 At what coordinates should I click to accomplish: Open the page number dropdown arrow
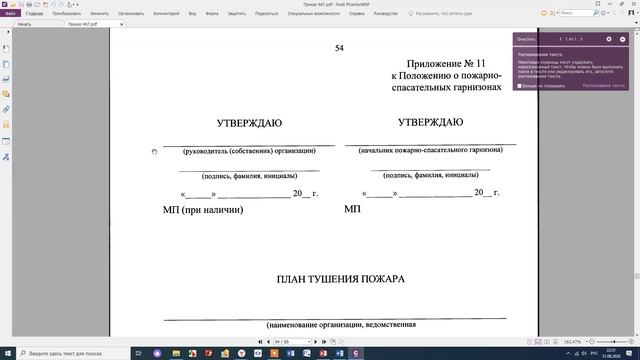click(309, 342)
